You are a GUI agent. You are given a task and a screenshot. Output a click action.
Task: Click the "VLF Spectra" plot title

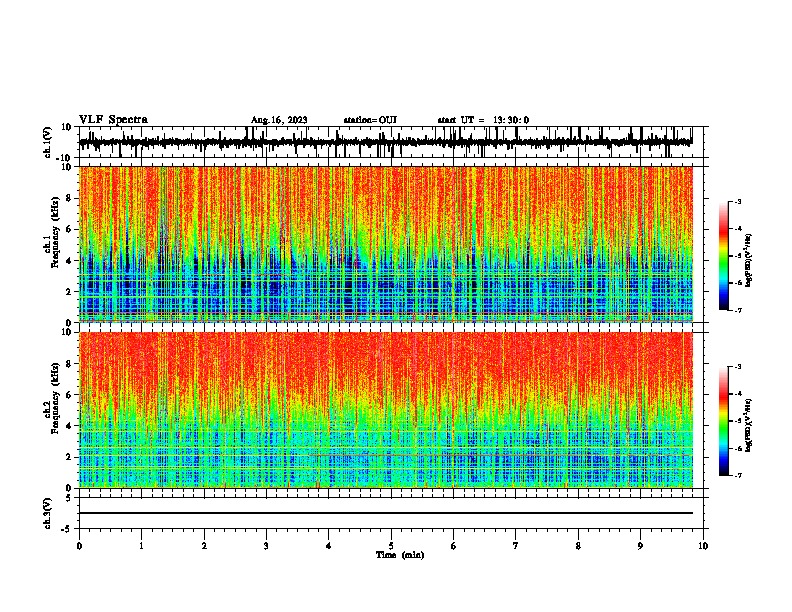(x=113, y=120)
